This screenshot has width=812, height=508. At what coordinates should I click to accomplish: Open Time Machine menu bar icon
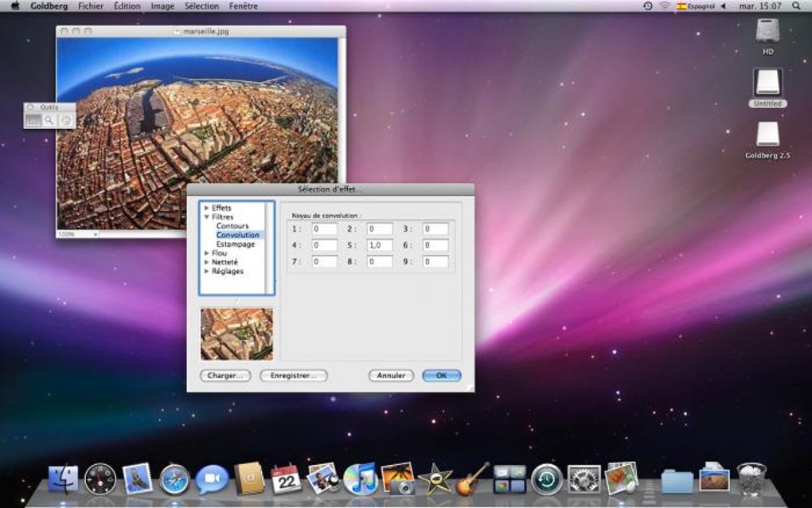point(647,6)
